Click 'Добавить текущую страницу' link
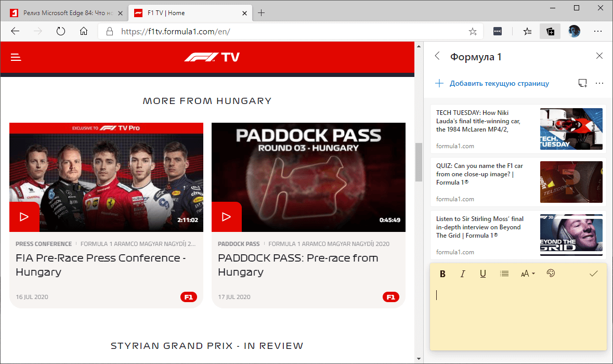The width and height of the screenshot is (613, 364). 499,83
